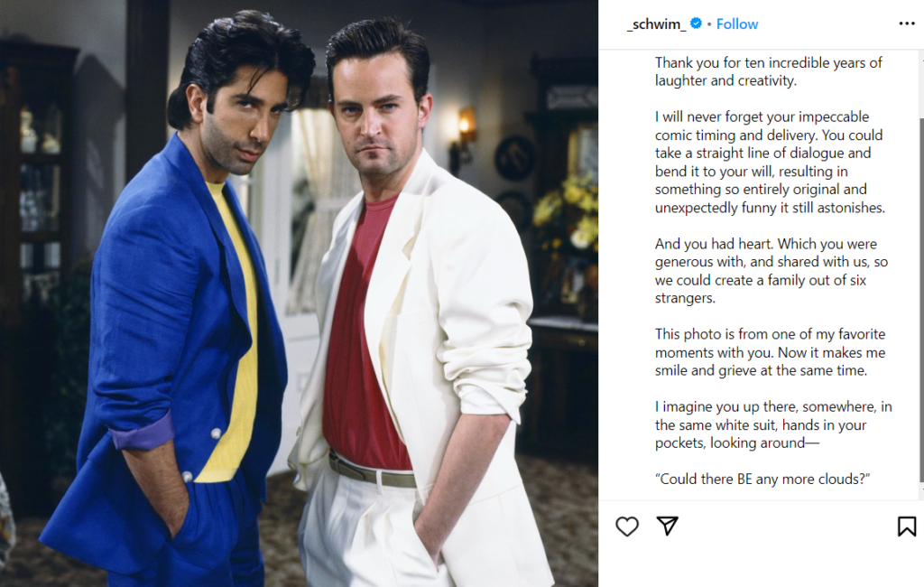Click the "And you had heart" paragraph

772,271
